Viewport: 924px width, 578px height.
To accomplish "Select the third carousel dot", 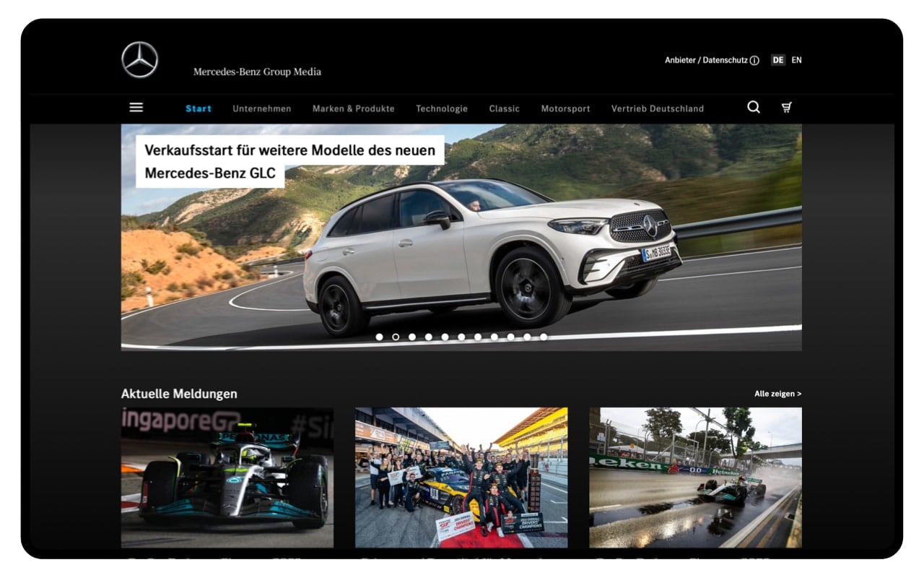I will (x=412, y=337).
